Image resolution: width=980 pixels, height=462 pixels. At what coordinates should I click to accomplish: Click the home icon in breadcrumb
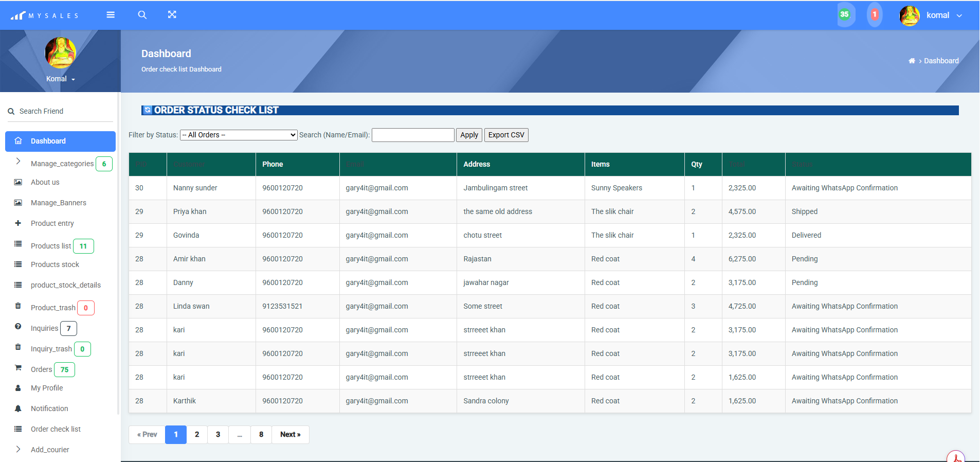click(x=912, y=61)
